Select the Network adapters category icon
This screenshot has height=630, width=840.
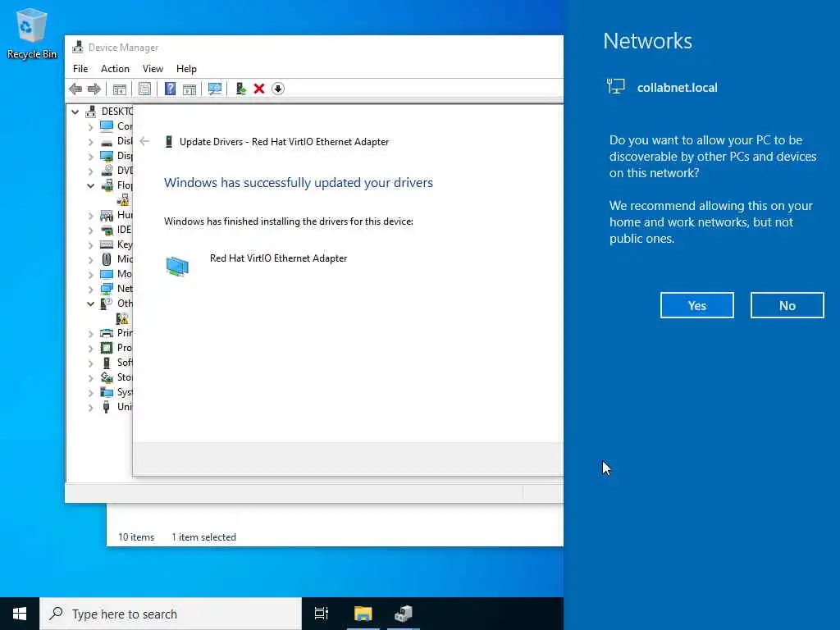coord(107,289)
